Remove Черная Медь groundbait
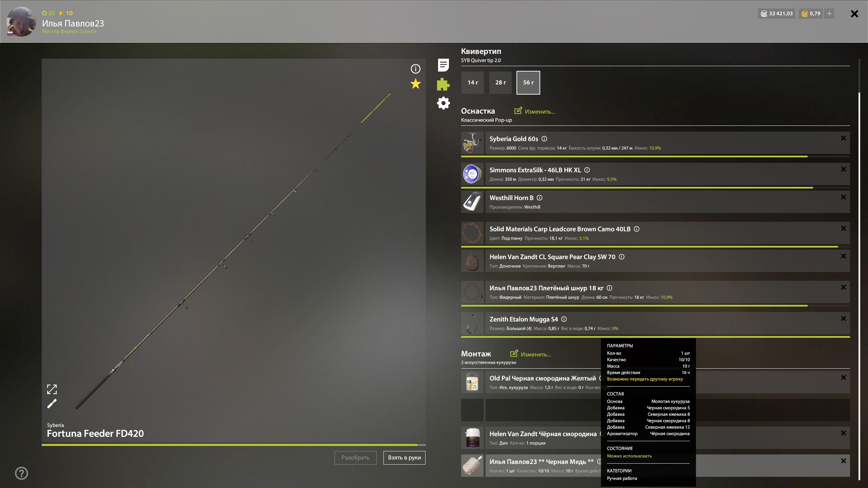 point(843,461)
